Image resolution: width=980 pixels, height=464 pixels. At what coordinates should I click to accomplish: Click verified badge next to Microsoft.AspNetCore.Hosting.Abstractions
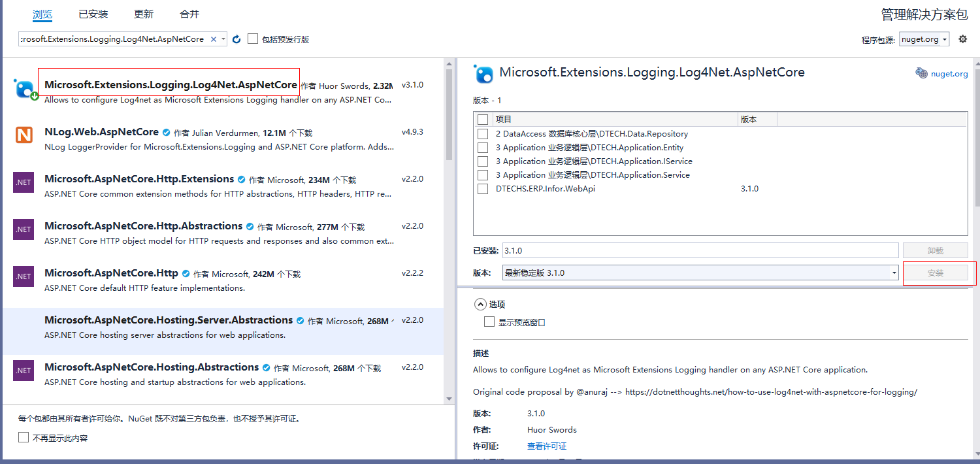tap(266, 368)
